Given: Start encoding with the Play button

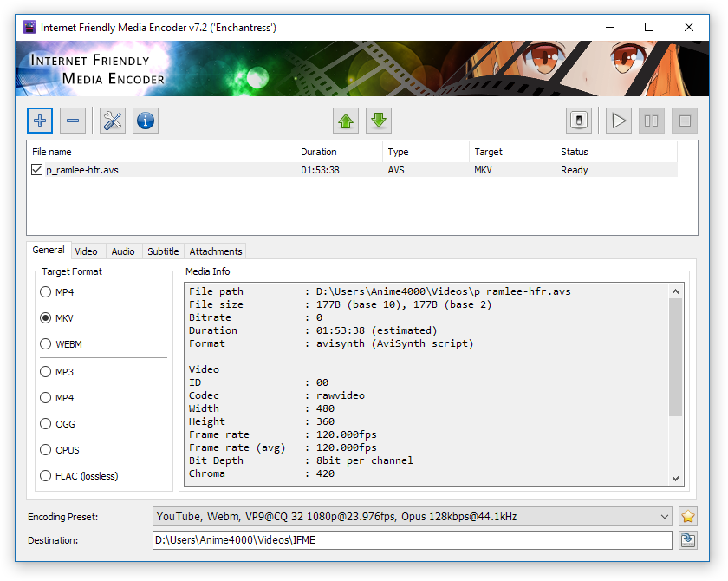Looking at the screenshot, I should 619,121.
